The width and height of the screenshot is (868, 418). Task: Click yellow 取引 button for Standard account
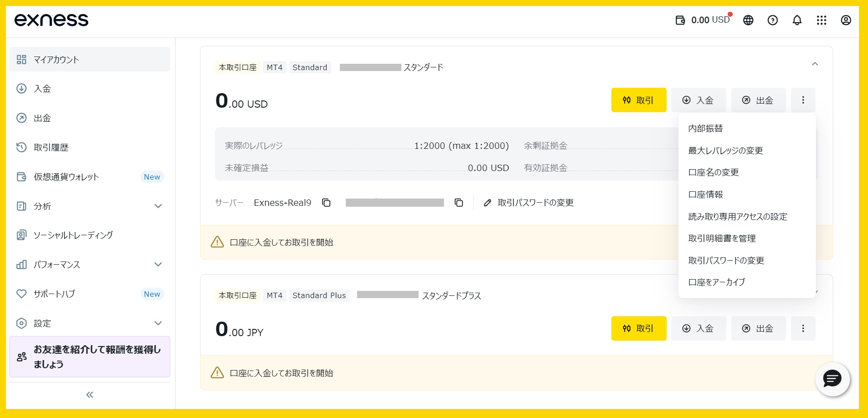pyautogui.click(x=639, y=100)
